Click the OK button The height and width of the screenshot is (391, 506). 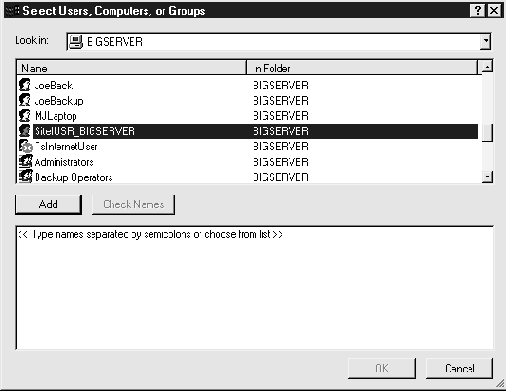(x=382, y=368)
